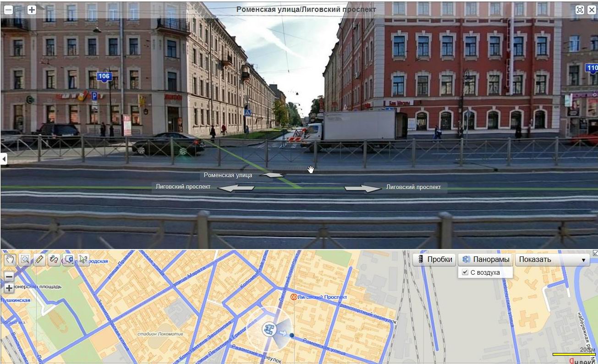Image resolution: width=598 pixels, height=364 pixels.
Task: Select the hand pan tool on map
Action: point(10,260)
